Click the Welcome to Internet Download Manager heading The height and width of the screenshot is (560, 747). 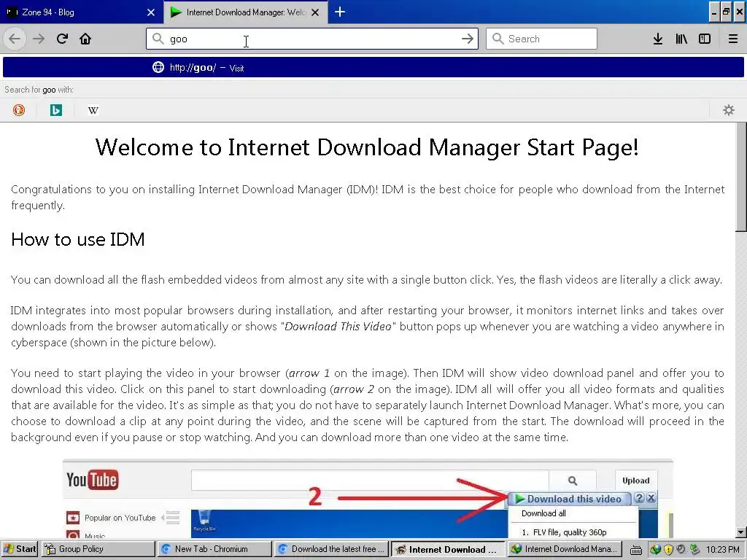pyautogui.click(x=367, y=147)
